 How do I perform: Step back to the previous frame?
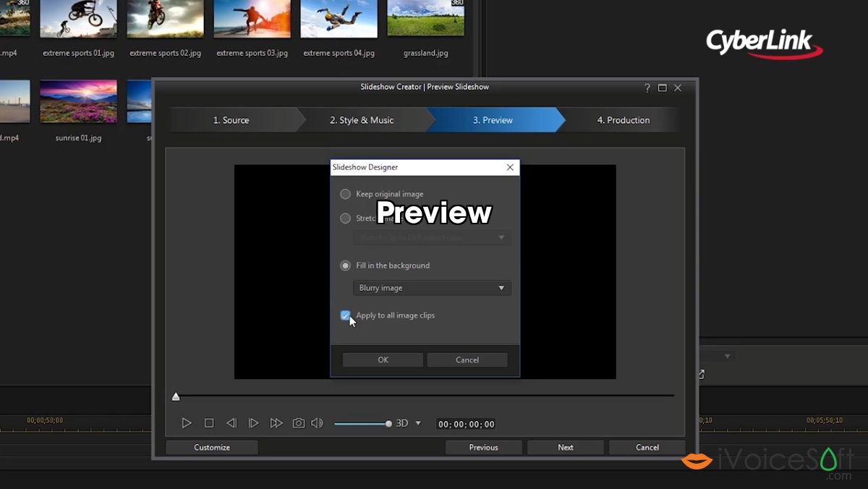coord(231,423)
